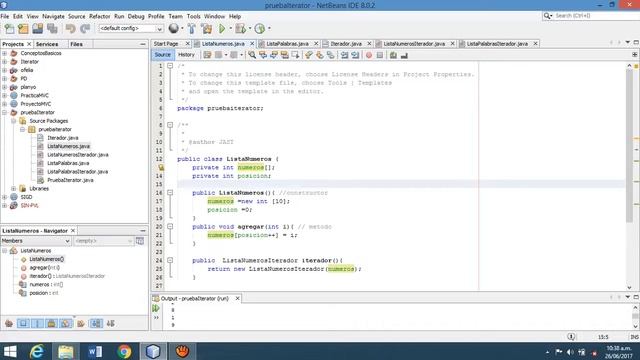Switch to ListaPalabras.java editor tab

(x=287, y=44)
